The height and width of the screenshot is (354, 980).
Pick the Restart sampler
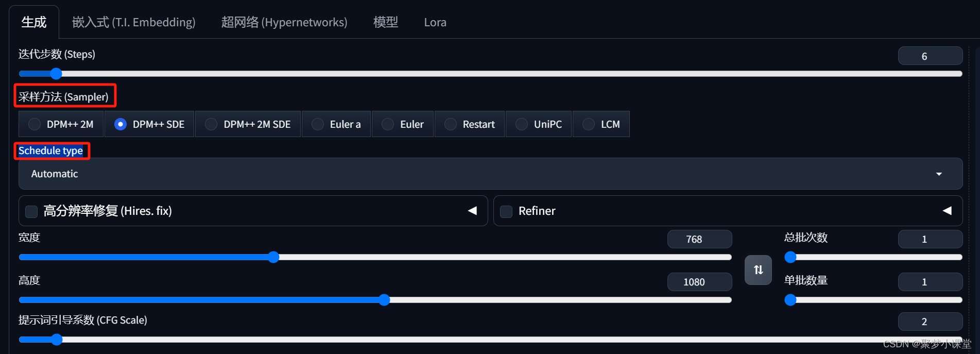point(470,124)
